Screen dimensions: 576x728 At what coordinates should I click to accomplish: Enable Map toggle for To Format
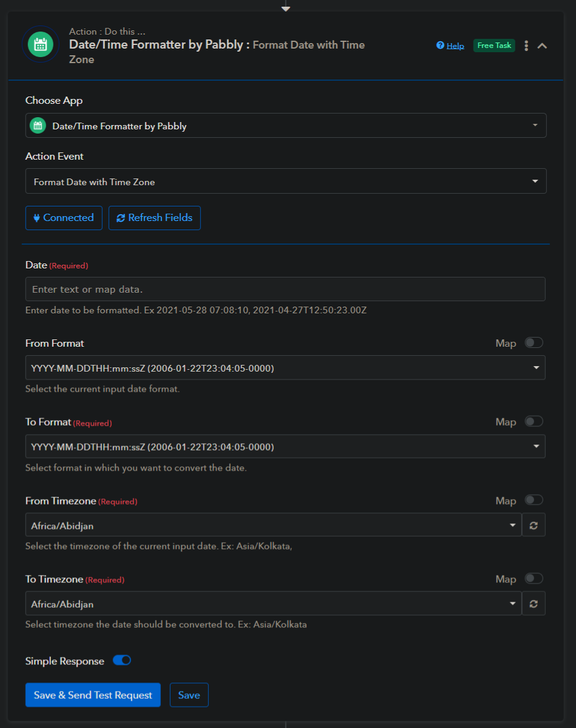click(x=534, y=421)
